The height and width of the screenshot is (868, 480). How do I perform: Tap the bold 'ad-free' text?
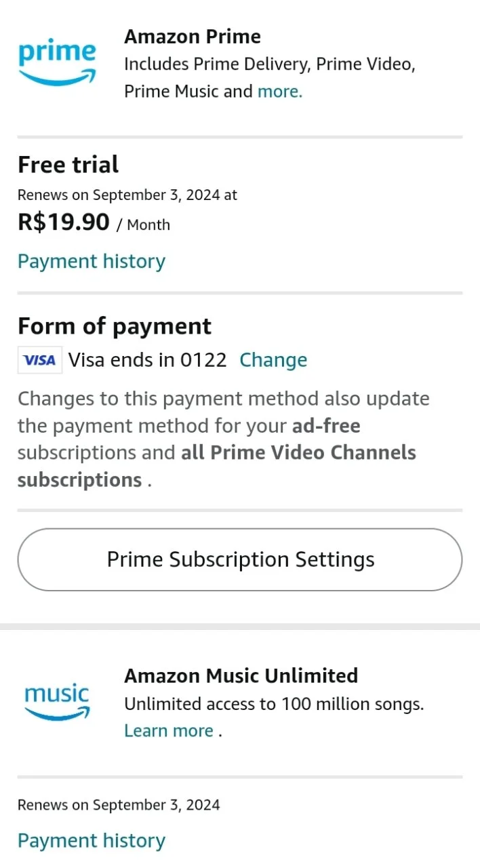(326, 426)
